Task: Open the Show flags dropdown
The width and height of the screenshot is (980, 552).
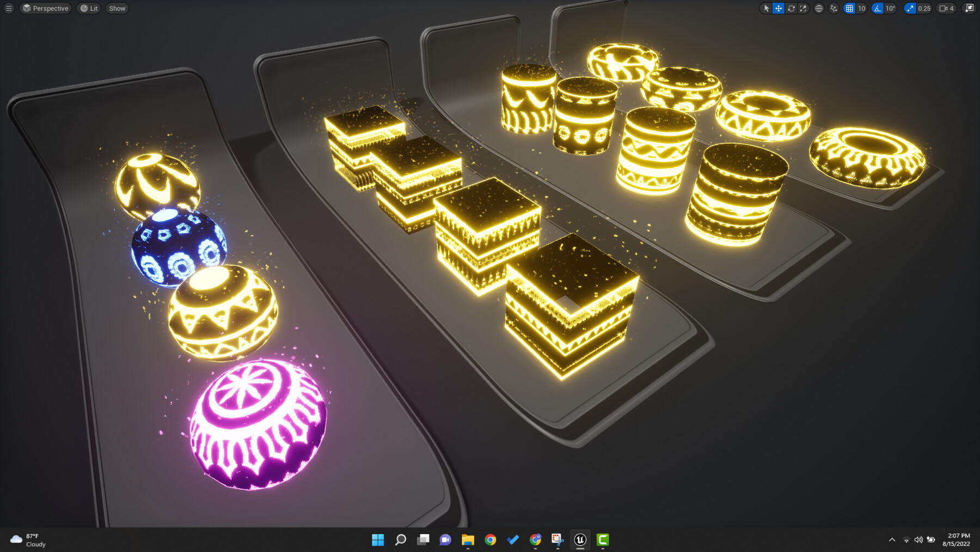Action: pyautogui.click(x=116, y=8)
